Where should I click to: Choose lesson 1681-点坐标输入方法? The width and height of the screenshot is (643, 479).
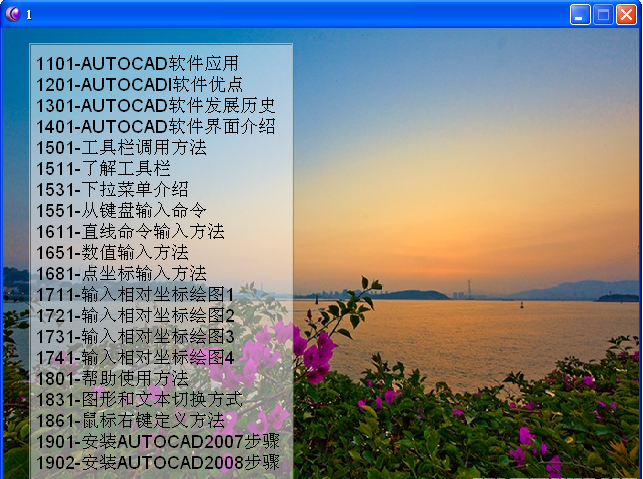click(x=121, y=273)
